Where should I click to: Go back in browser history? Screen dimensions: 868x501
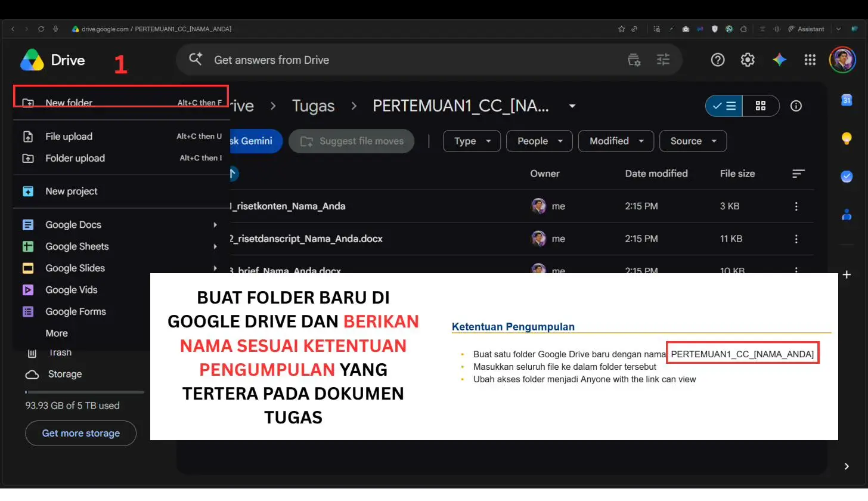13,29
